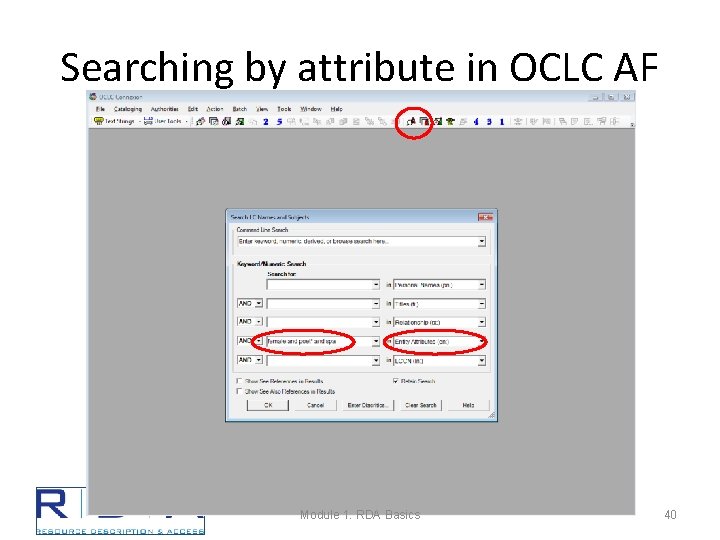The width and height of the screenshot is (720, 540).
Task: Click the Enter Diacritics button
Action: 368,405
